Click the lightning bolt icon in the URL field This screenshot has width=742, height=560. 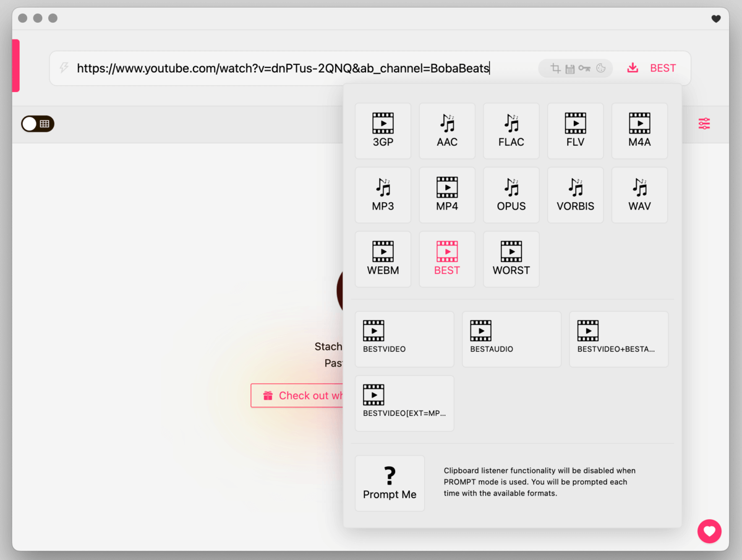[64, 68]
